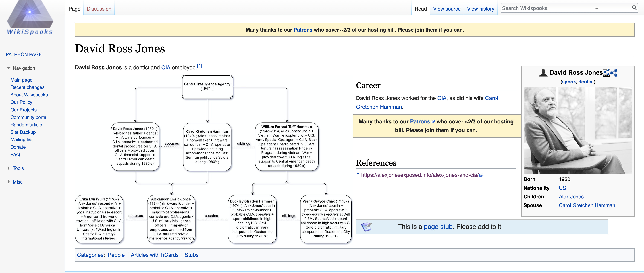Click the dentist link in infobox
This screenshot has height=273, width=644.
tap(586, 82)
